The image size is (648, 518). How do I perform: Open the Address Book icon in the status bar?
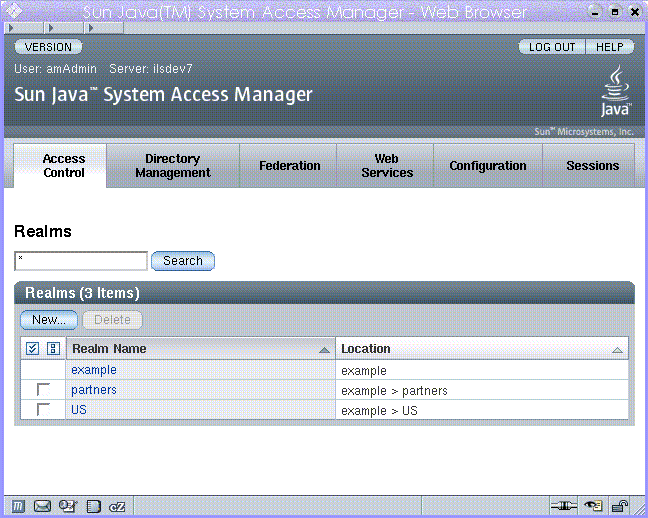(93, 506)
